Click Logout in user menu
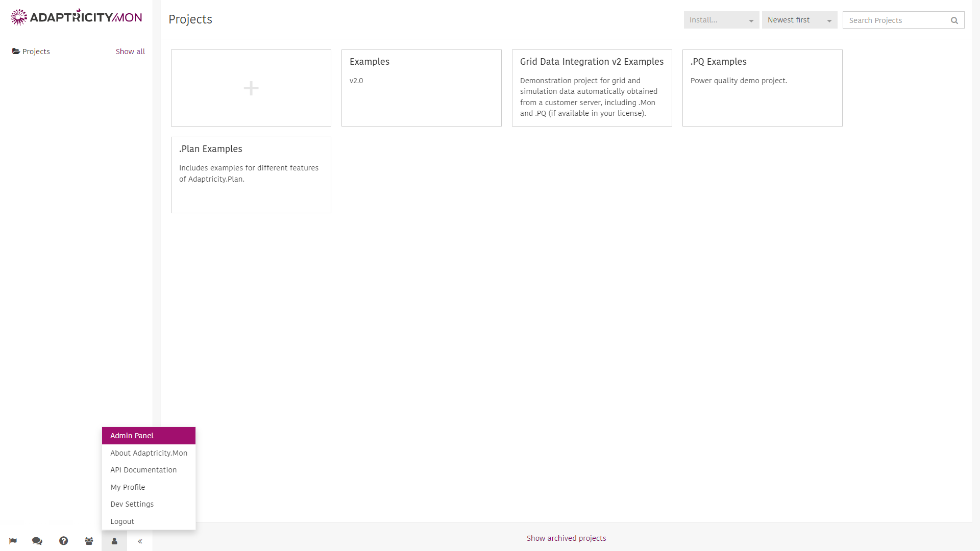Viewport: 980px width, 551px height. pos(149,521)
